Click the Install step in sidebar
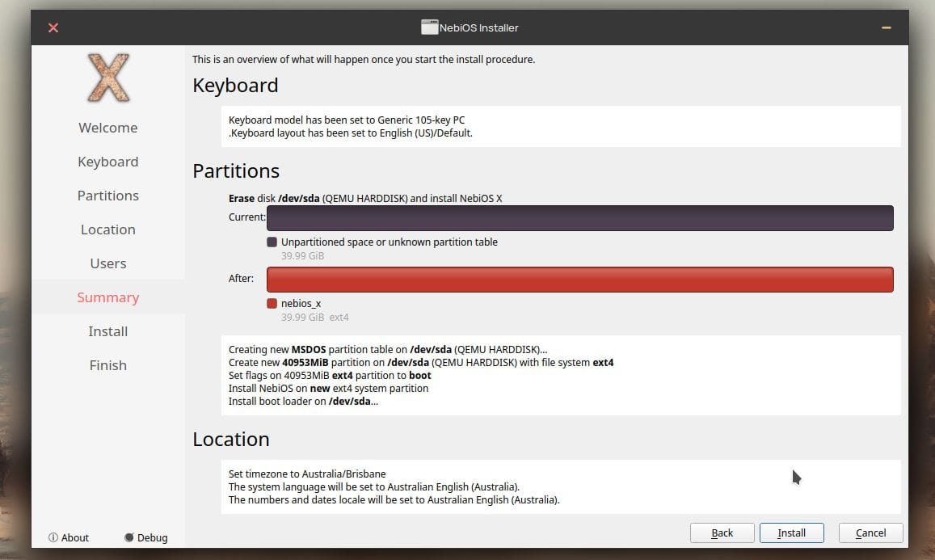The width and height of the screenshot is (935, 560). point(108,331)
